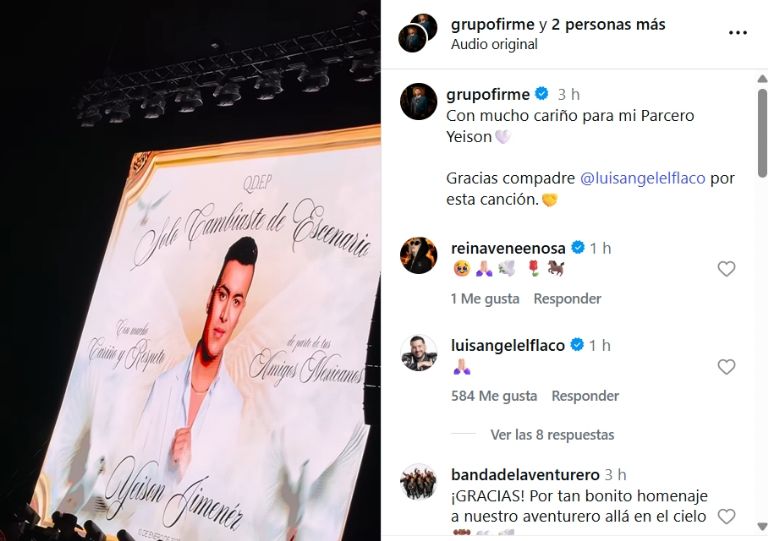This screenshot has width=768, height=541.
Task: Show the '2 personas más' collaborators
Action: point(608,24)
